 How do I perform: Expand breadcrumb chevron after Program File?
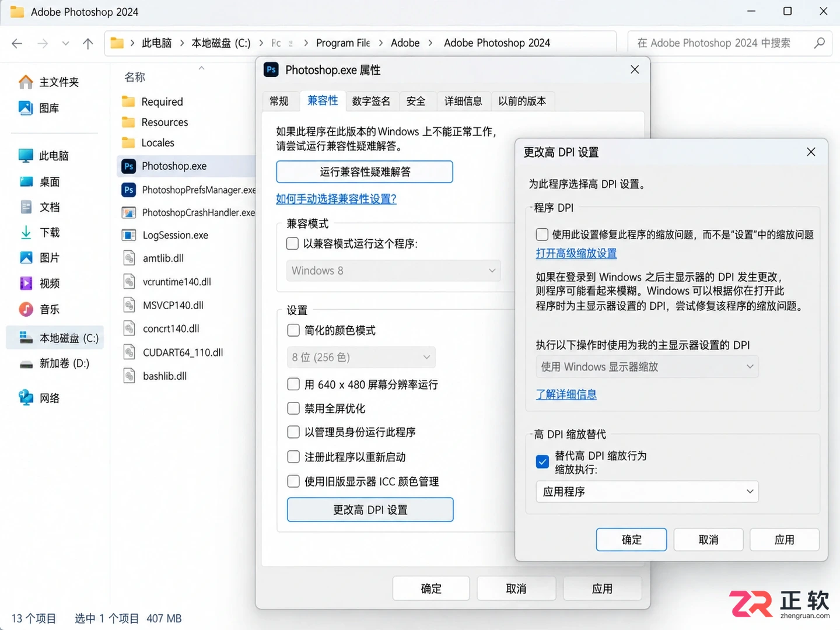(380, 43)
